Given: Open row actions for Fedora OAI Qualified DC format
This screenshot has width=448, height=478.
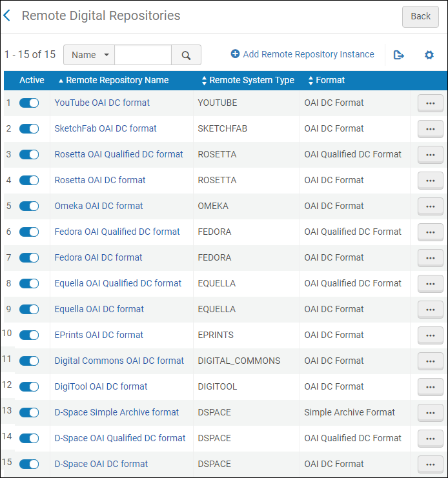Looking at the screenshot, I should pos(431,232).
